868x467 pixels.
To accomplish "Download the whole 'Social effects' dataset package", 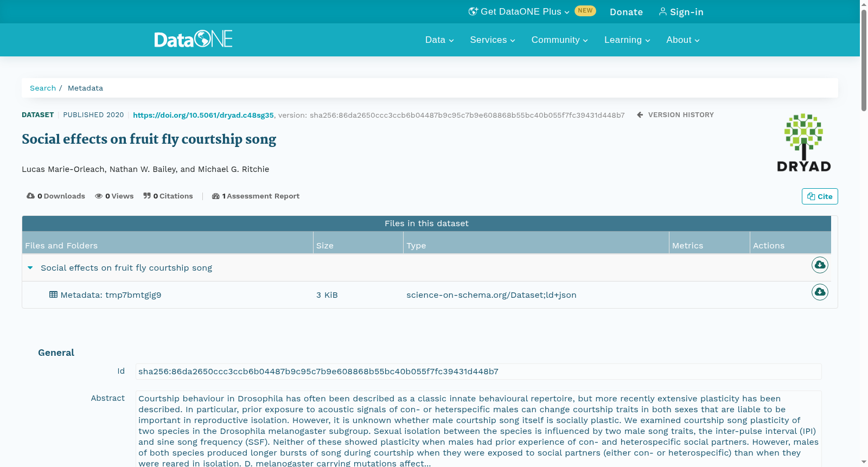I will click(x=820, y=265).
